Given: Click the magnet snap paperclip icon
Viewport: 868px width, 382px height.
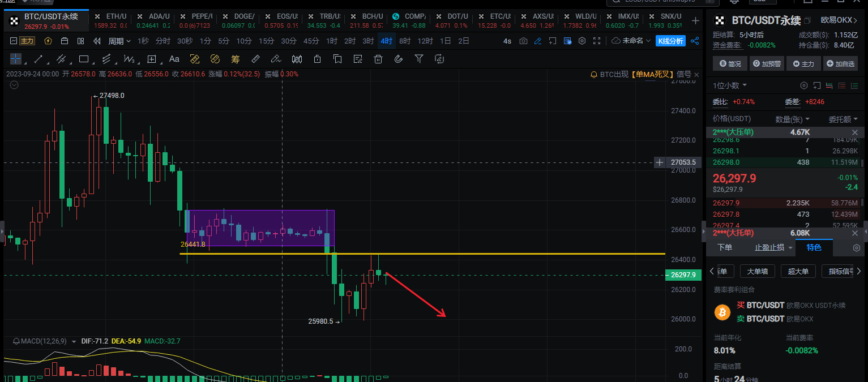Looking at the screenshot, I should [x=399, y=59].
